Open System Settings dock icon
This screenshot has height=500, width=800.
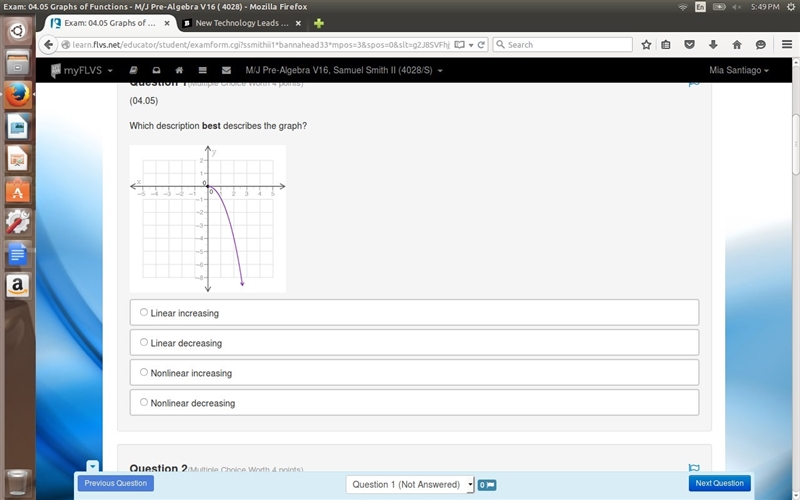[17, 222]
